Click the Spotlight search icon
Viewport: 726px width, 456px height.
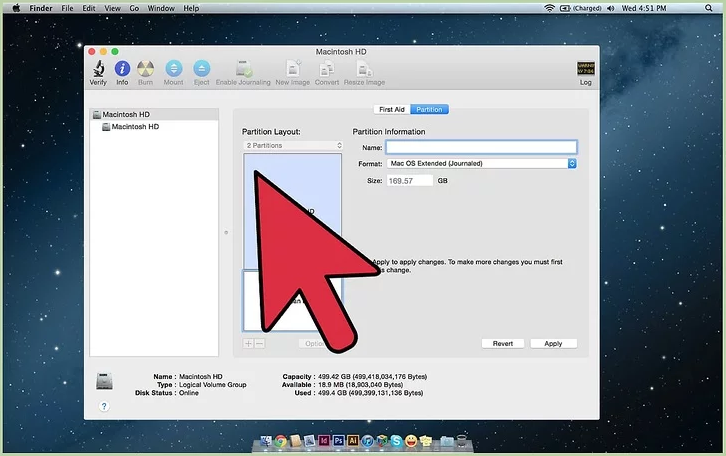point(708,8)
